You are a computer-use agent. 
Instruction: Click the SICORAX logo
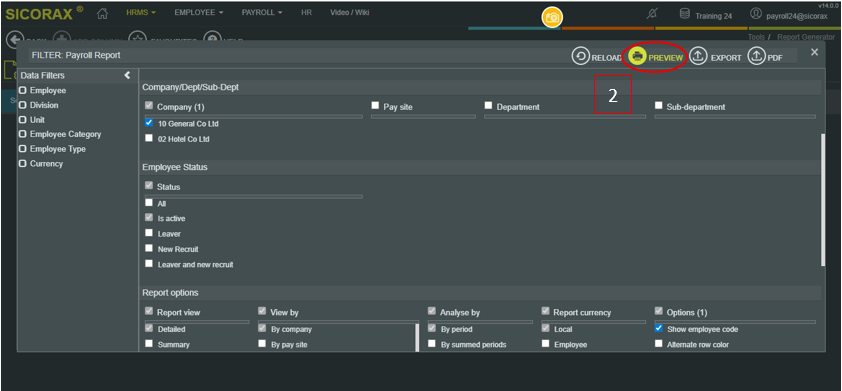[x=45, y=14]
